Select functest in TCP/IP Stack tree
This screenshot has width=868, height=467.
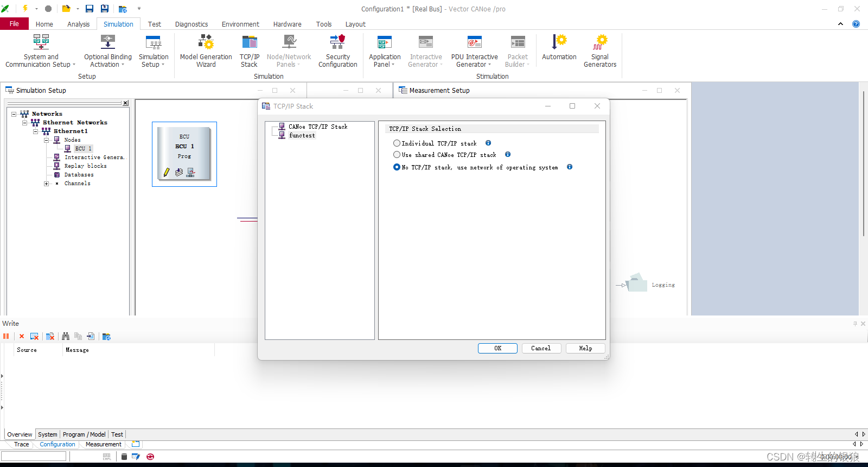[x=302, y=135]
